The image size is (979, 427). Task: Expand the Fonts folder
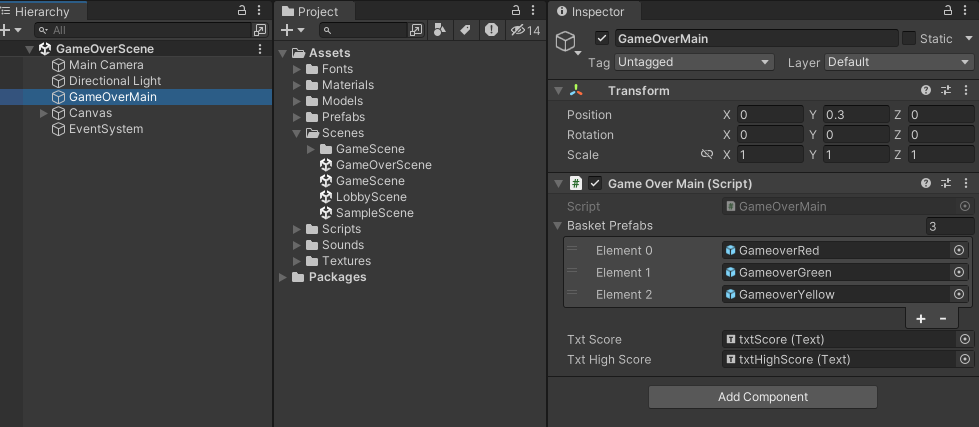click(x=297, y=69)
